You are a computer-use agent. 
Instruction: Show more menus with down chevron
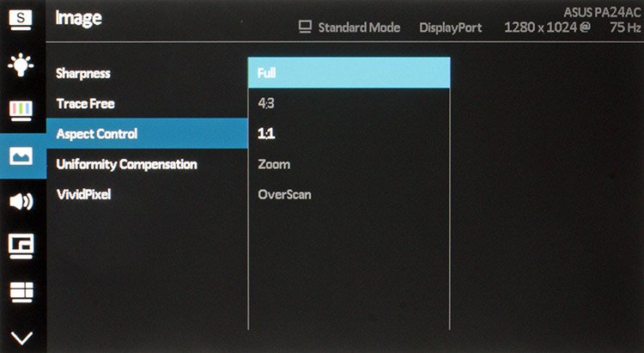(21, 338)
